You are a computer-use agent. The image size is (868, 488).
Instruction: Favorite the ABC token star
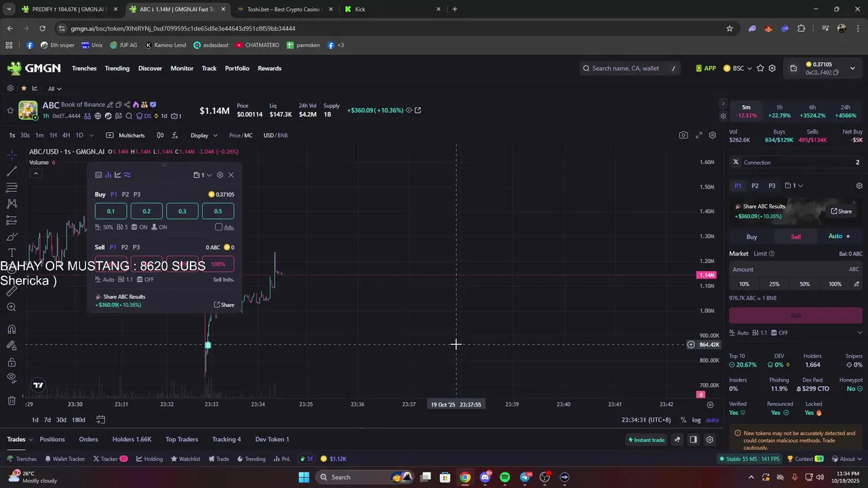(10, 110)
